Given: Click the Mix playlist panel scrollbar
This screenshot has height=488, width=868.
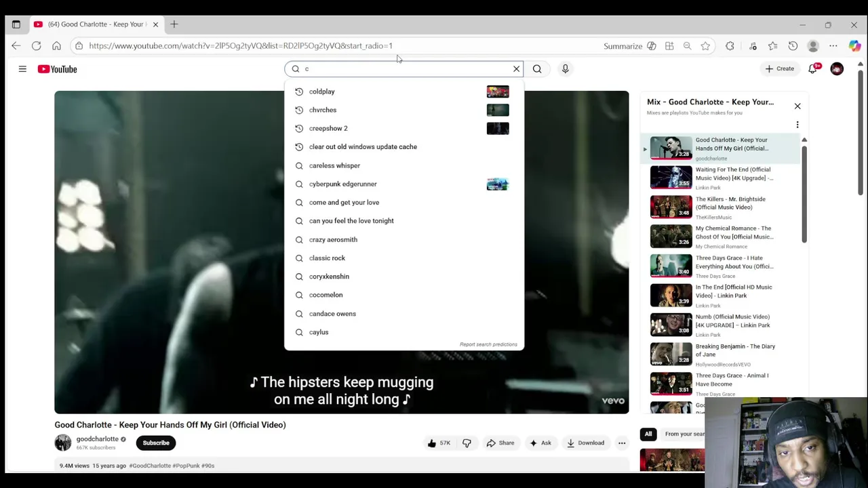Looking at the screenshot, I should click(804, 193).
